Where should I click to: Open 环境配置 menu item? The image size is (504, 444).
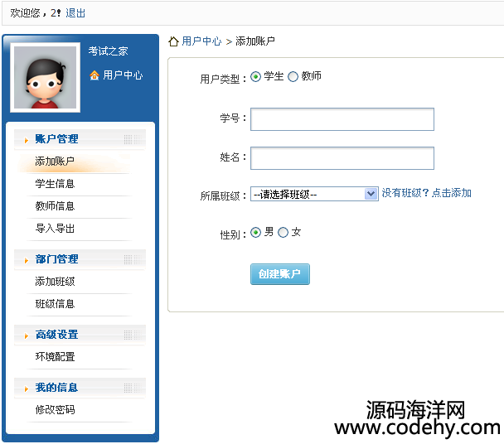pos(55,357)
